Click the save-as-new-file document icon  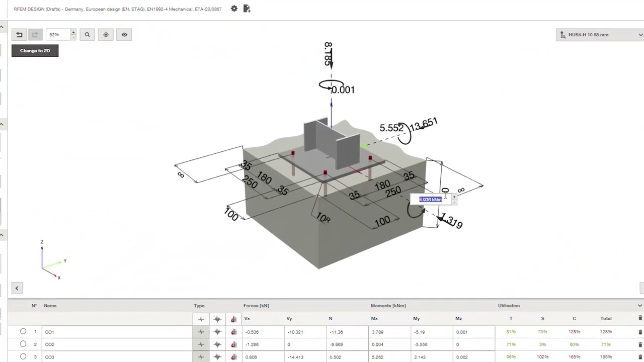[247, 9]
